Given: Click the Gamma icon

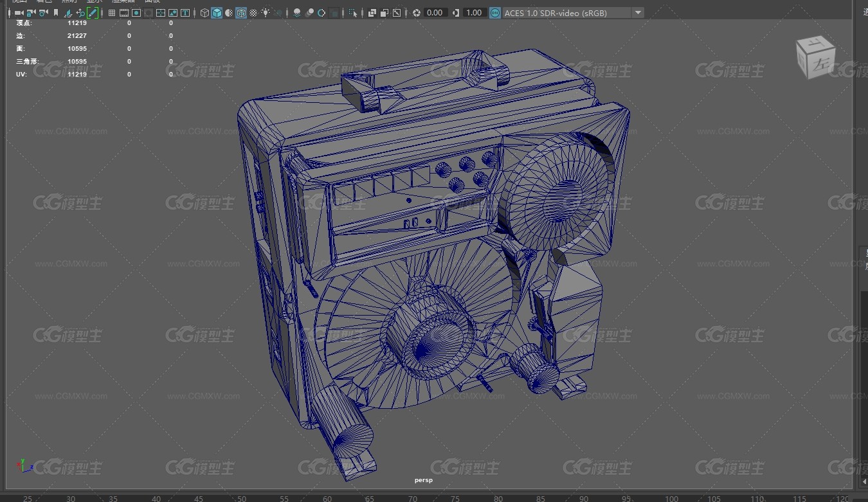Looking at the screenshot, I should click(x=455, y=12).
